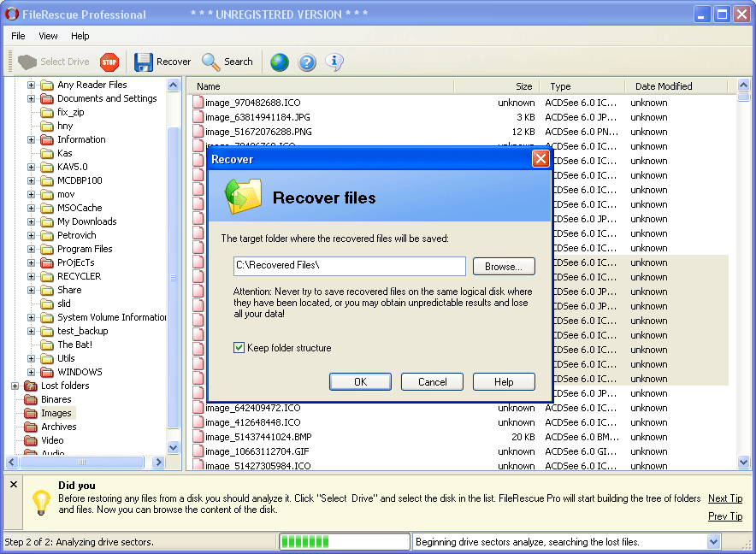756x554 pixels.
Task: Click the WINDOWS red folder icon
Action: (47, 372)
